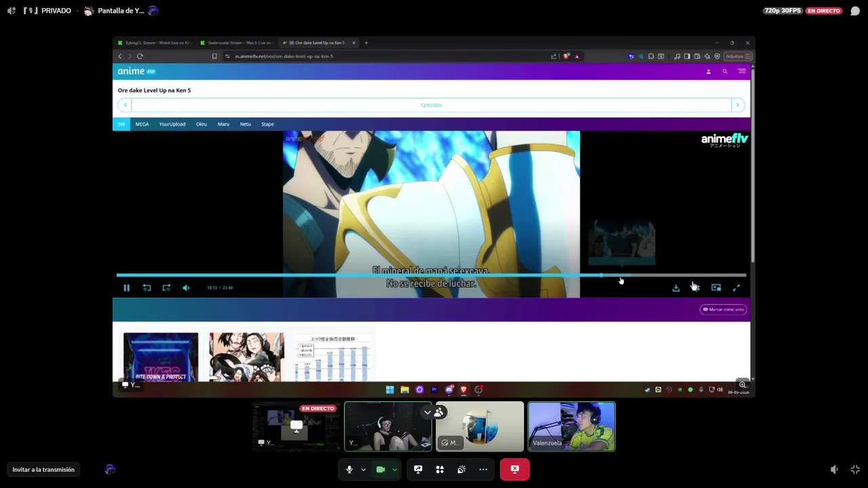
Task: Click the avatar icon beside invite button
Action: 110,469
